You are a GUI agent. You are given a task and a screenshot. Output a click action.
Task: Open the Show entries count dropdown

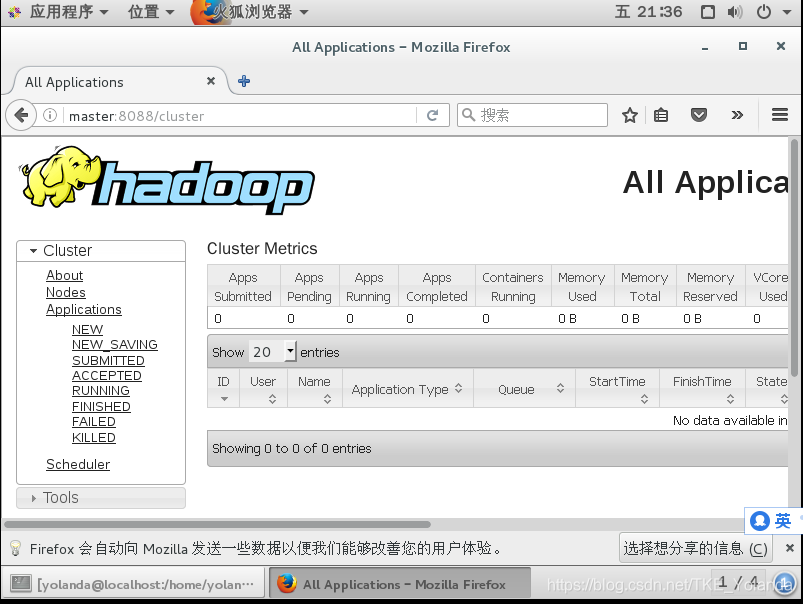pyautogui.click(x=272, y=351)
